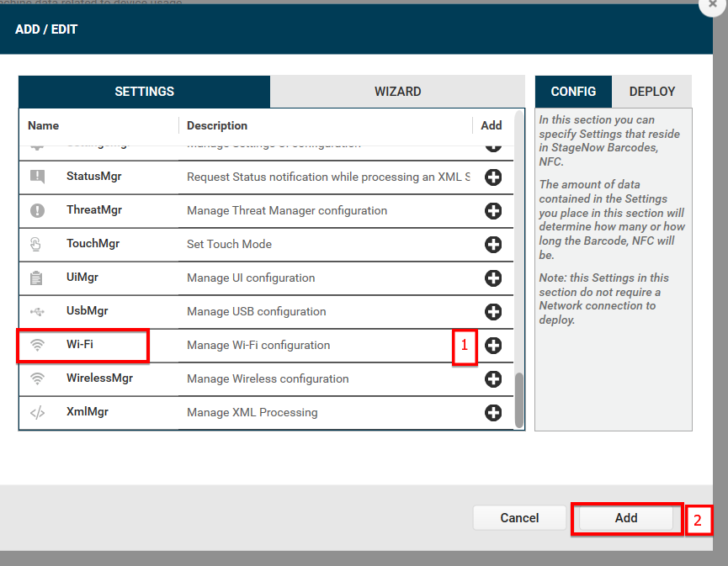The width and height of the screenshot is (728, 566).
Task: Switch to the SETTINGS tab
Action: 144,92
